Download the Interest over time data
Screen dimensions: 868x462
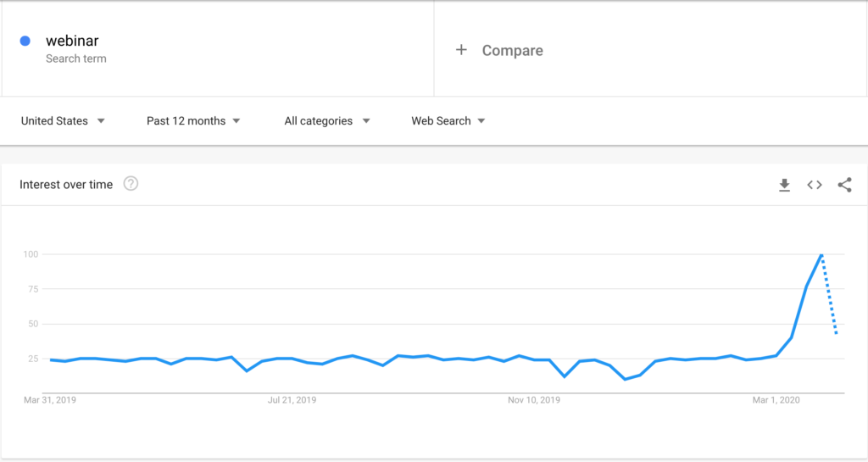click(784, 185)
